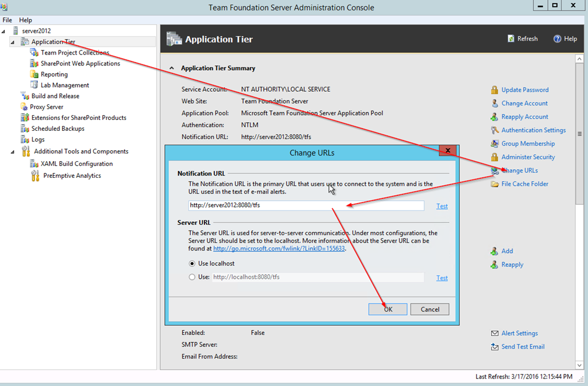Viewport: 588px width, 386px height.
Task: Select the Use localhost radio button
Action: pos(192,264)
